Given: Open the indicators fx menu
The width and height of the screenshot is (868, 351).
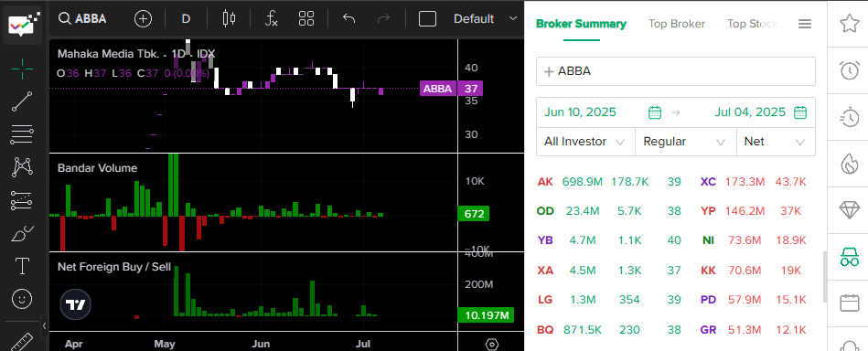Looking at the screenshot, I should pyautogui.click(x=271, y=19).
